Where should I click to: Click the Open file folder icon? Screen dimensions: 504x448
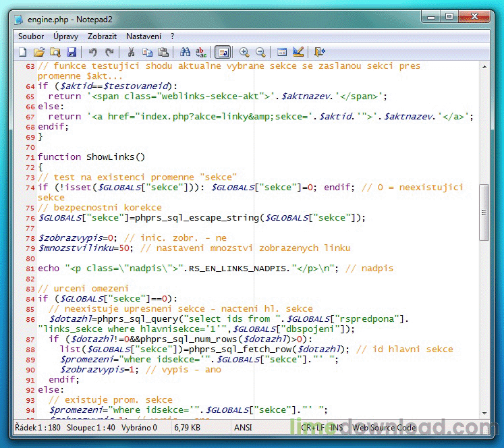tap(39, 52)
